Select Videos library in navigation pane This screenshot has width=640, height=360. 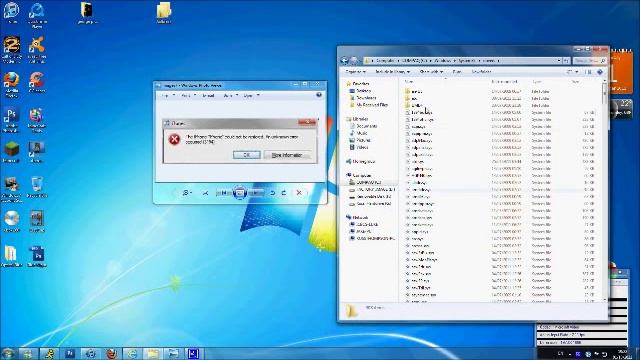coord(359,147)
